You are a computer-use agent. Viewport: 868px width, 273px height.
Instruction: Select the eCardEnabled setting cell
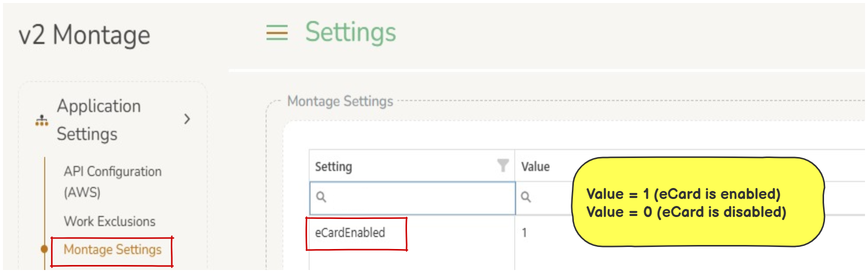pos(350,233)
